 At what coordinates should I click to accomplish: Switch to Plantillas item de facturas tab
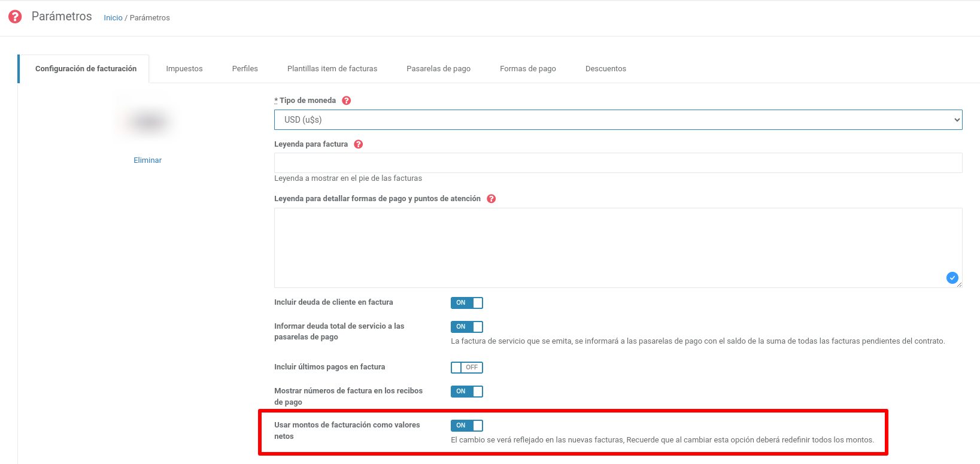click(x=332, y=69)
